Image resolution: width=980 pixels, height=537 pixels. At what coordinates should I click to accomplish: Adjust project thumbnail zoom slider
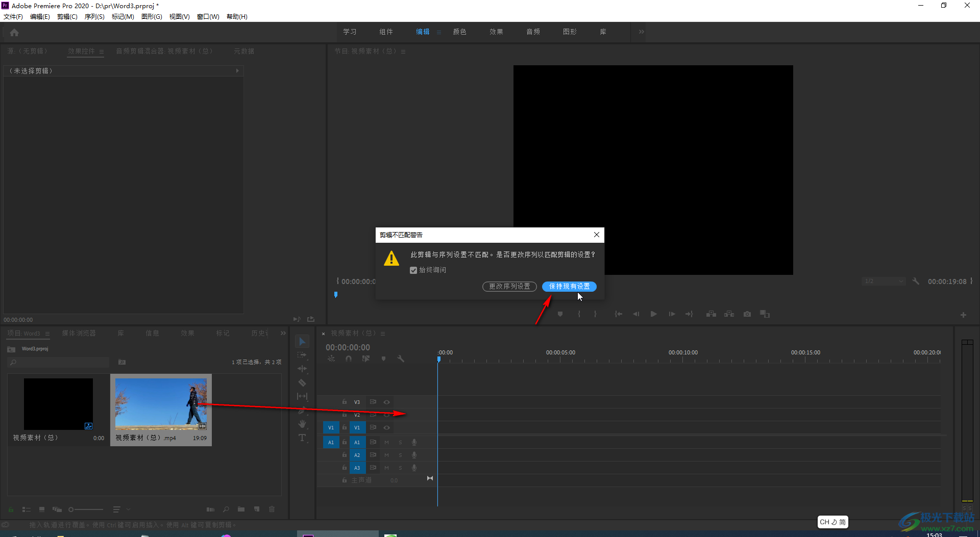(86, 509)
